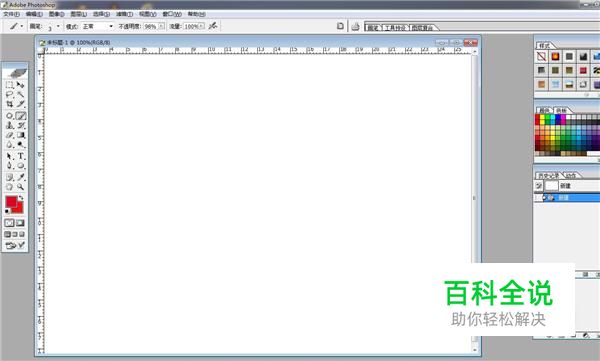Switch to the 动作 Actions tab

tap(571, 175)
